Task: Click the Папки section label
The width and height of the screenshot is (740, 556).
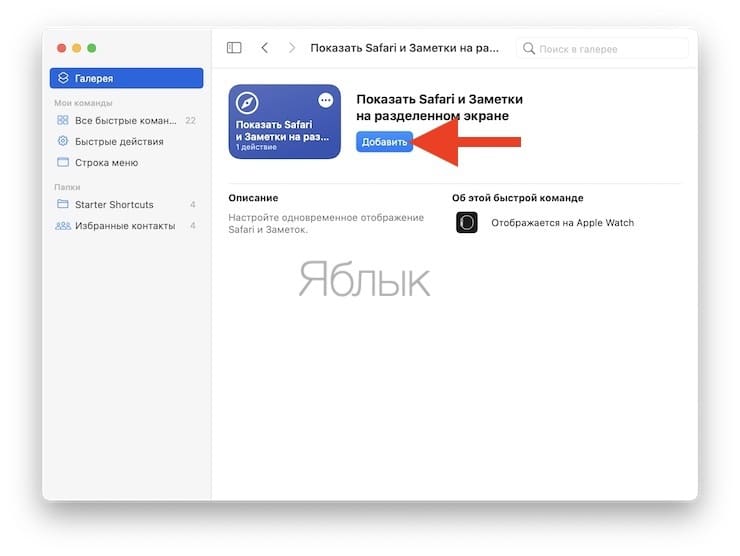Action: pos(67,187)
